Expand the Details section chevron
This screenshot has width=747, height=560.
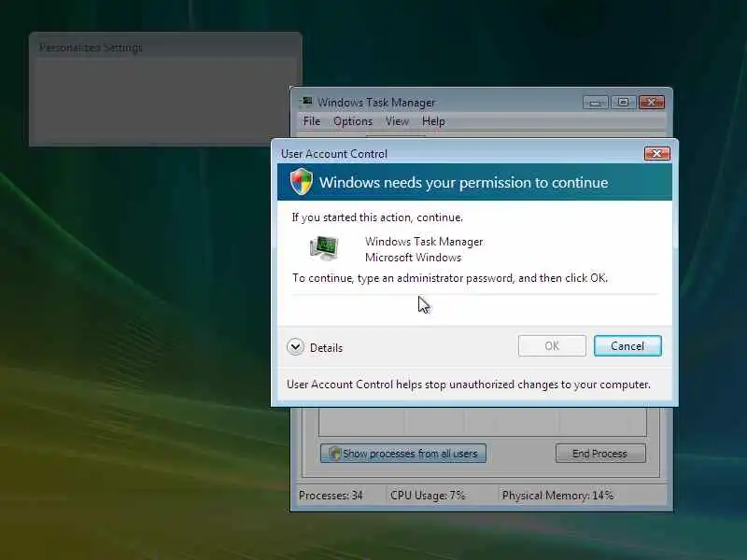point(295,347)
